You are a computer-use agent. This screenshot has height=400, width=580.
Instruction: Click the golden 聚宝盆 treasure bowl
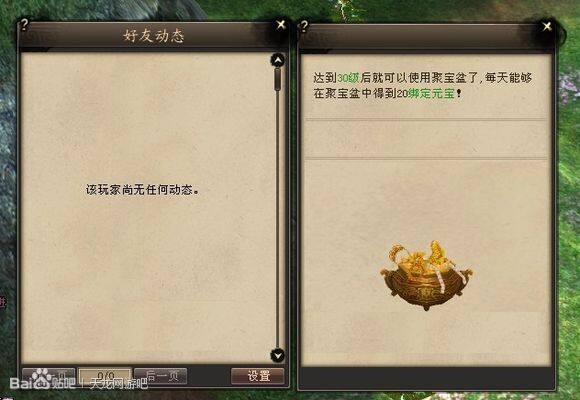pos(426,275)
